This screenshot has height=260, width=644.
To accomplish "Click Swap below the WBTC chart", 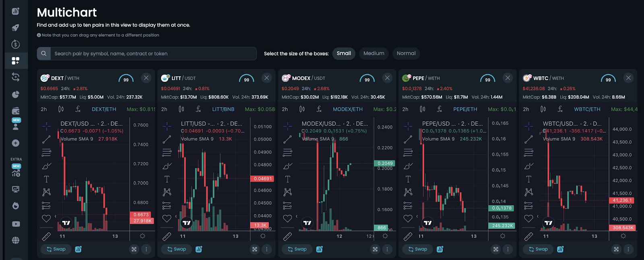I will coord(538,249).
